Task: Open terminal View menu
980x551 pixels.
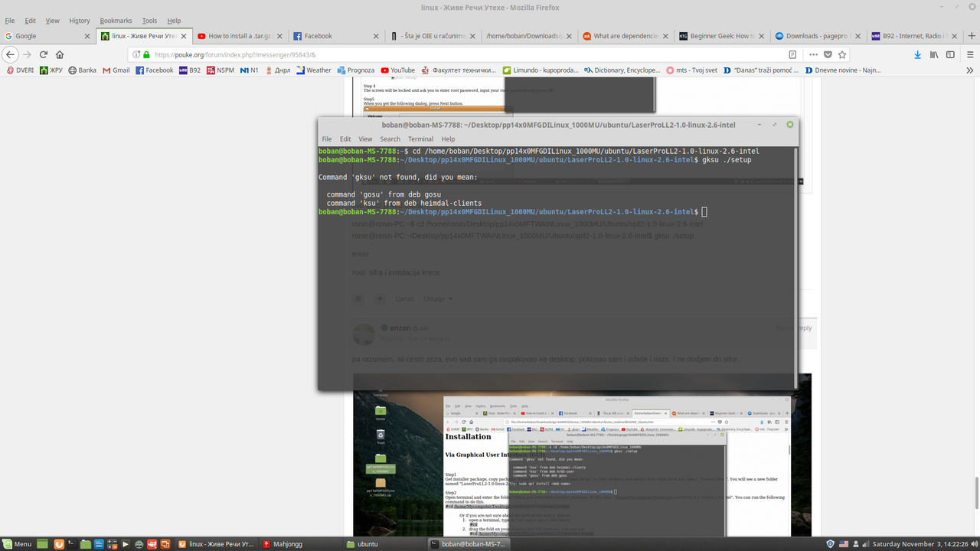Action: (x=365, y=139)
